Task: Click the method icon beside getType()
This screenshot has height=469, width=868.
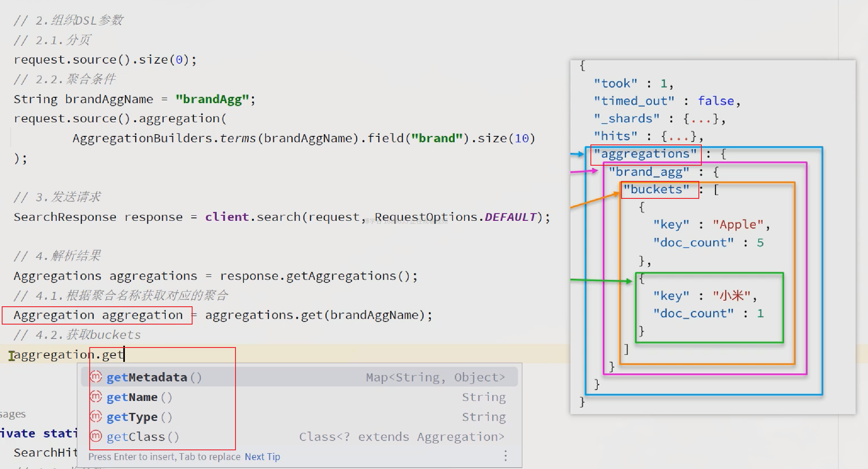Action: coord(96,416)
